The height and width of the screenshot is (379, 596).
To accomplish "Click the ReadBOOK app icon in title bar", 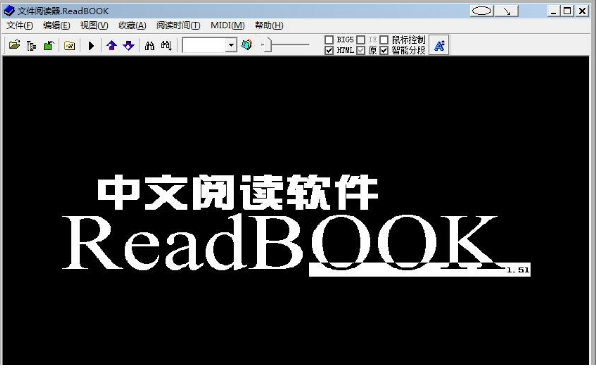I will click(9, 11).
